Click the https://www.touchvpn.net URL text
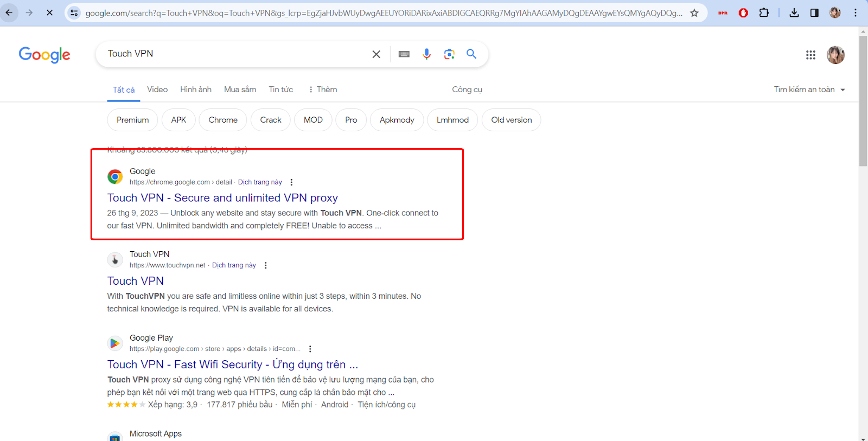The image size is (868, 441). [x=167, y=265]
